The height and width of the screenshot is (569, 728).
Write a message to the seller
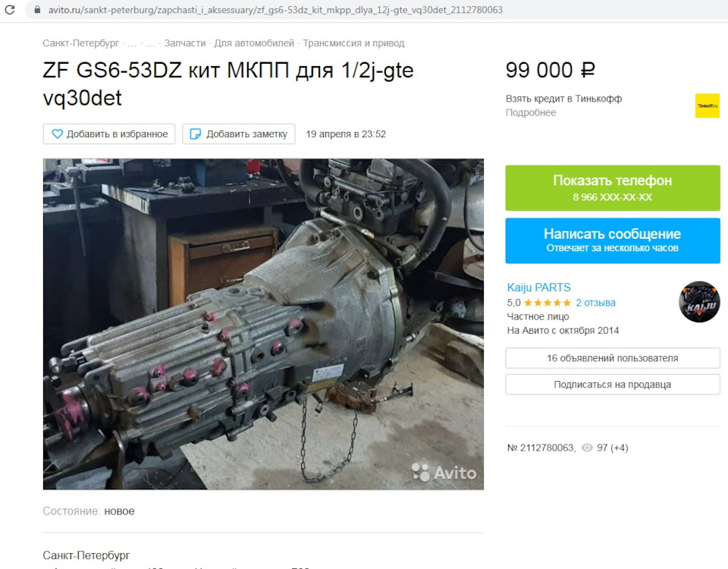click(613, 240)
